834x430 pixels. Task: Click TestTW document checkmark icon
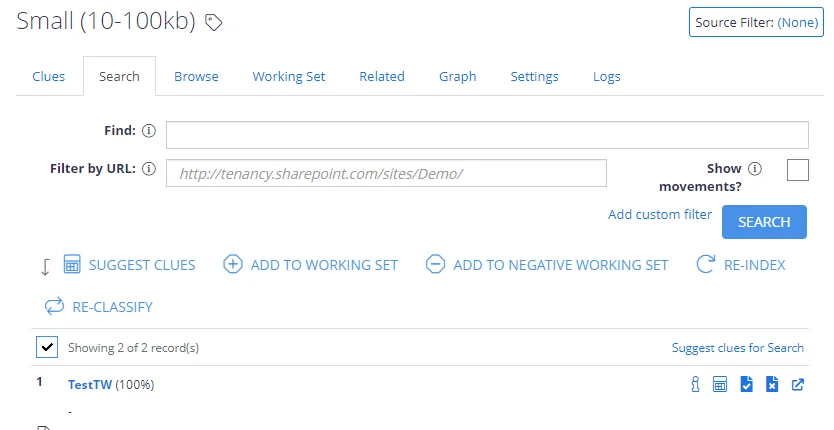tap(746, 384)
